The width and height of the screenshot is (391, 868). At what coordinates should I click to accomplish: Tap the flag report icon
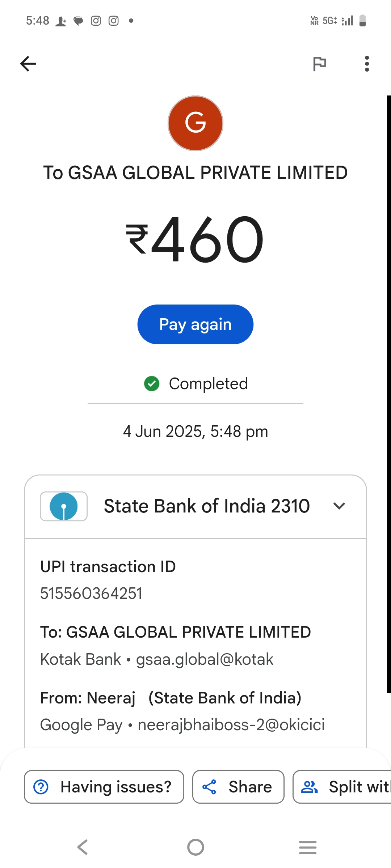319,64
